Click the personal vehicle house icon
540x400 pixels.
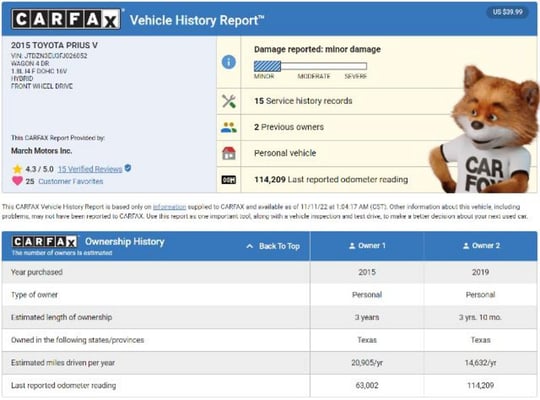229,153
